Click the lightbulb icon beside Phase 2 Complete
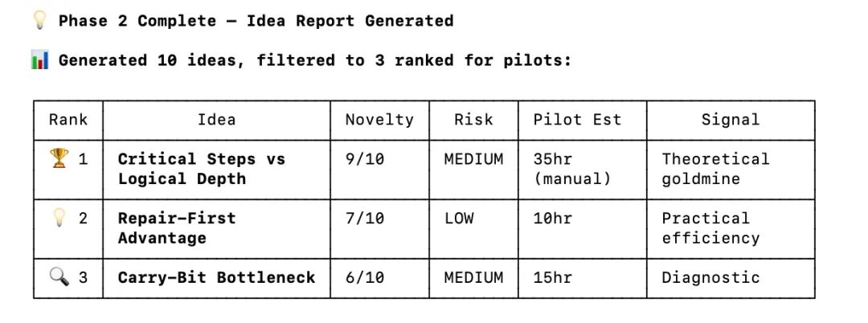The height and width of the screenshot is (323, 868). (40, 21)
